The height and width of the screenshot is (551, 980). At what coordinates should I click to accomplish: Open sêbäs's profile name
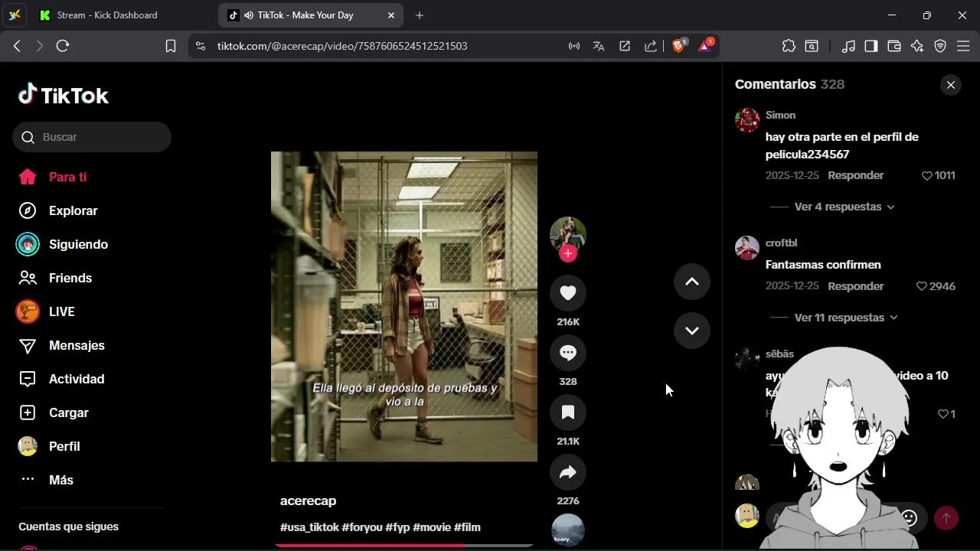779,354
